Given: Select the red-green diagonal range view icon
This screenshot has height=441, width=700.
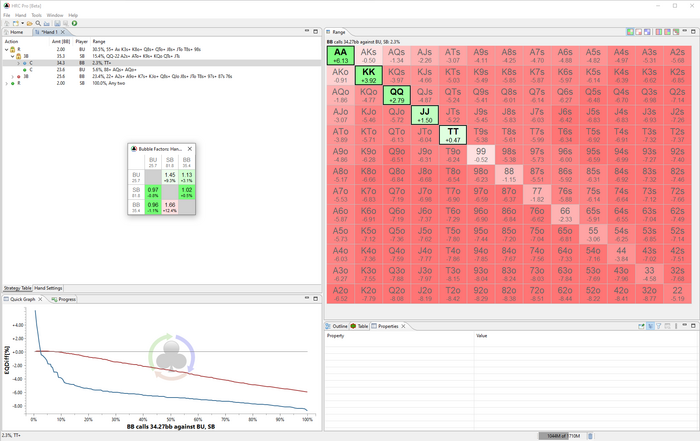Looking at the screenshot, I should pos(676,32).
